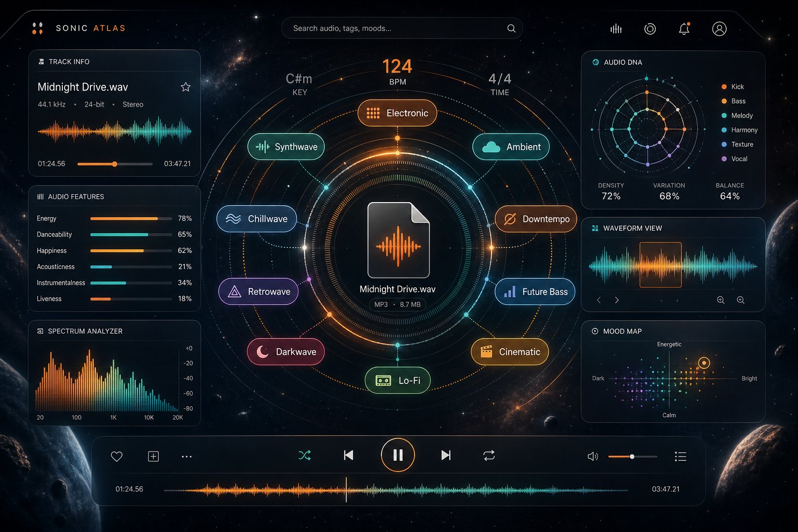Screen dimensions: 798x532
Task: Toggle the Melody legend item
Action: (737, 115)
